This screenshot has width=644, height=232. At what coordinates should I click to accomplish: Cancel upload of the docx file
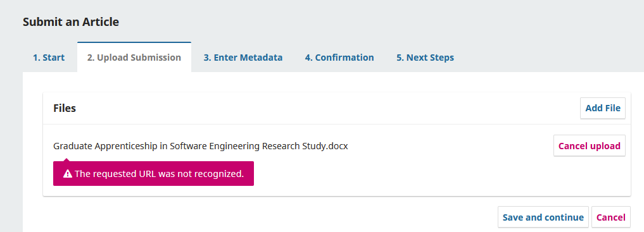click(590, 146)
